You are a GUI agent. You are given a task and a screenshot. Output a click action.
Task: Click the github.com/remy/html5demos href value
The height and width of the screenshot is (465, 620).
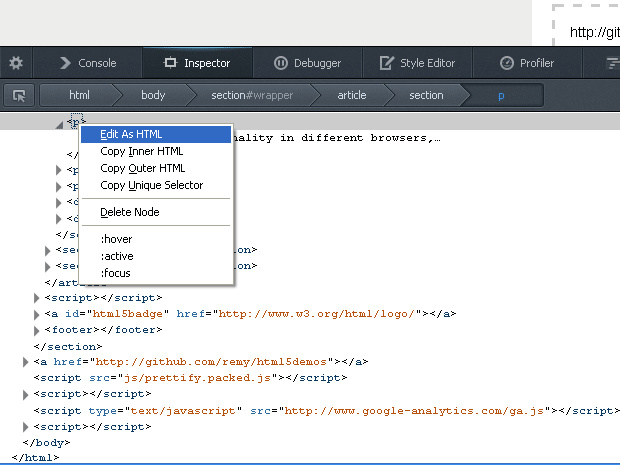tap(211, 362)
